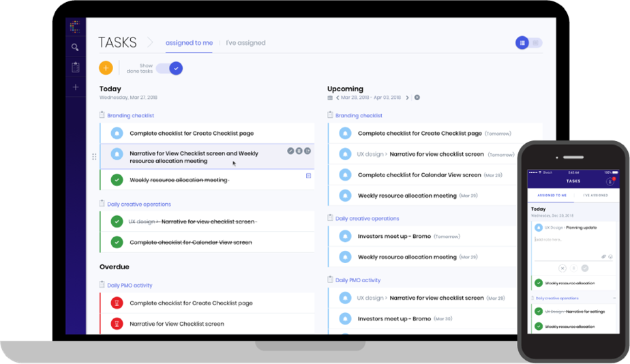Viewport: 630px width, 364px height.
Task: Cancel the phone note with the X circle
Action: click(x=562, y=269)
